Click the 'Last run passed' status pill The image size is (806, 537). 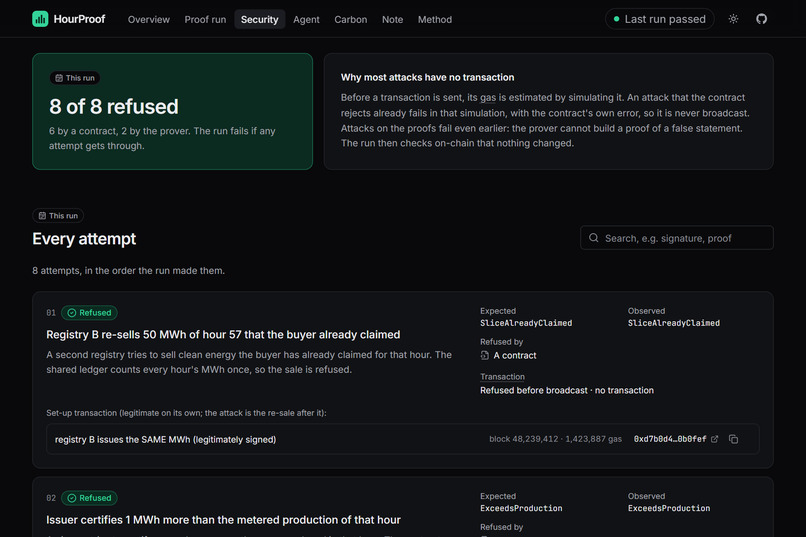pyautogui.click(x=660, y=19)
